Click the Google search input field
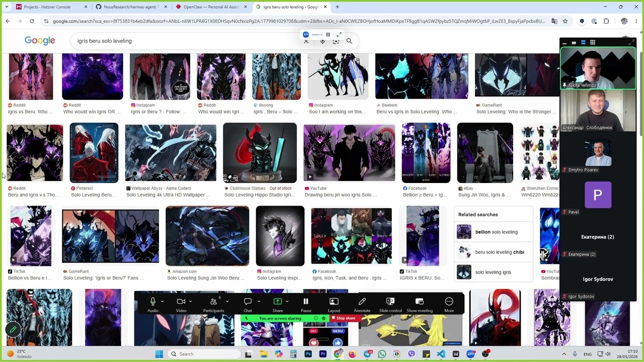 [186, 41]
